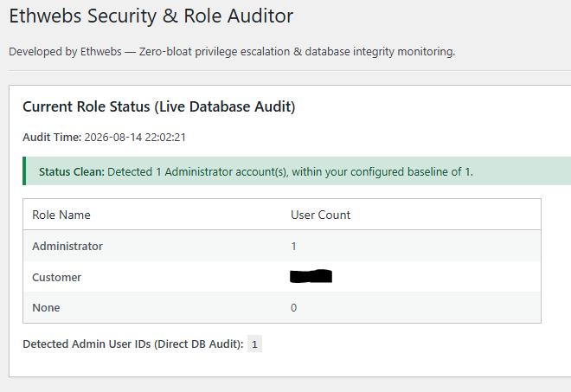
Task: Click the green 'Status Clean' notice message
Action: click(x=256, y=171)
